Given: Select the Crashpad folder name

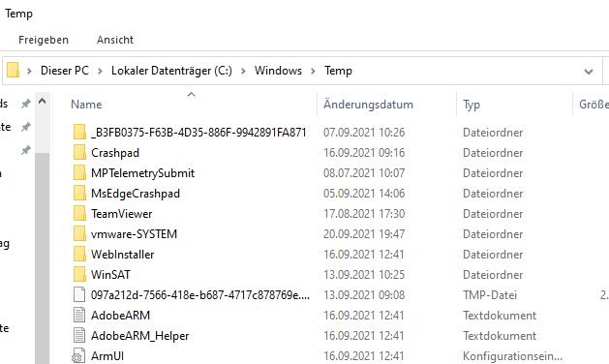Looking at the screenshot, I should tap(115, 153).
